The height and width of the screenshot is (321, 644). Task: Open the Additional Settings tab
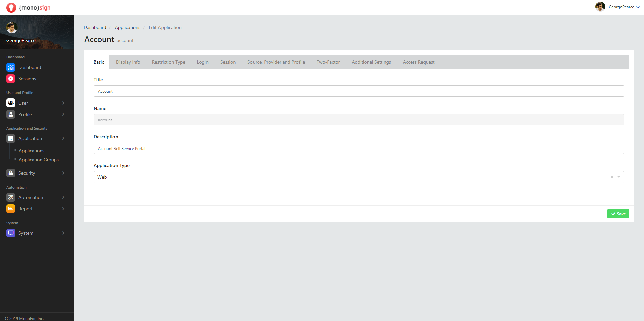click(x=371, y=62)
